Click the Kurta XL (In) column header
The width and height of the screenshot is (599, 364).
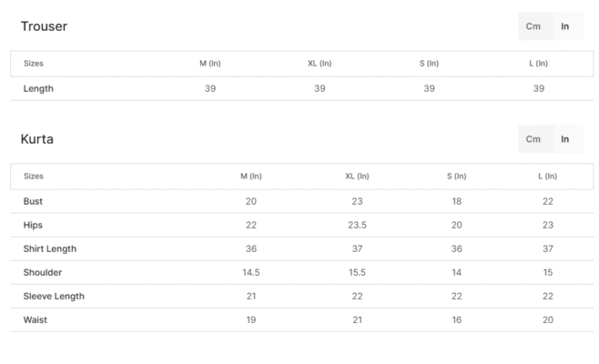[x=357, y=177]
